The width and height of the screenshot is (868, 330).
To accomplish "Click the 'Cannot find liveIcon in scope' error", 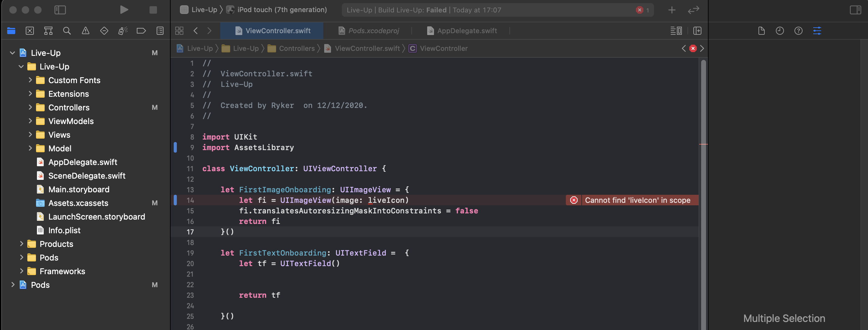I will [x=637, y=200].
